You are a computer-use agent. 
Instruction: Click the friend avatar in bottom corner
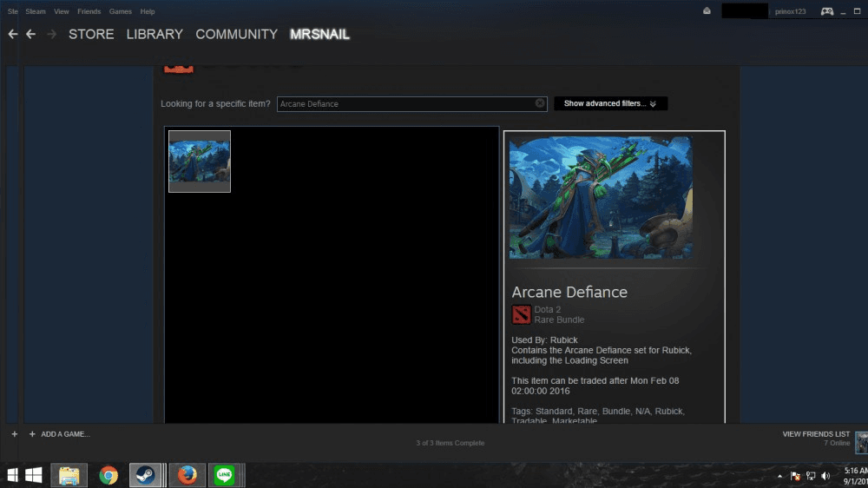[x=861, y=443]
